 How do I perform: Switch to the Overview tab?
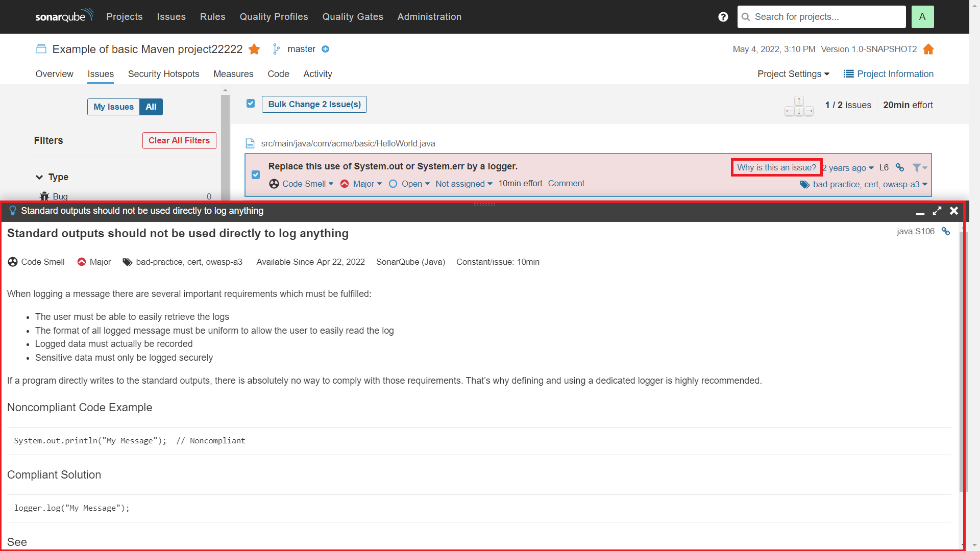[54, 74]
